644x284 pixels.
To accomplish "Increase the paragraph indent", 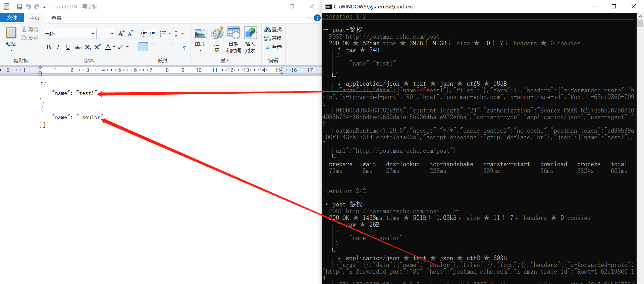I will (x=152, y=33).
